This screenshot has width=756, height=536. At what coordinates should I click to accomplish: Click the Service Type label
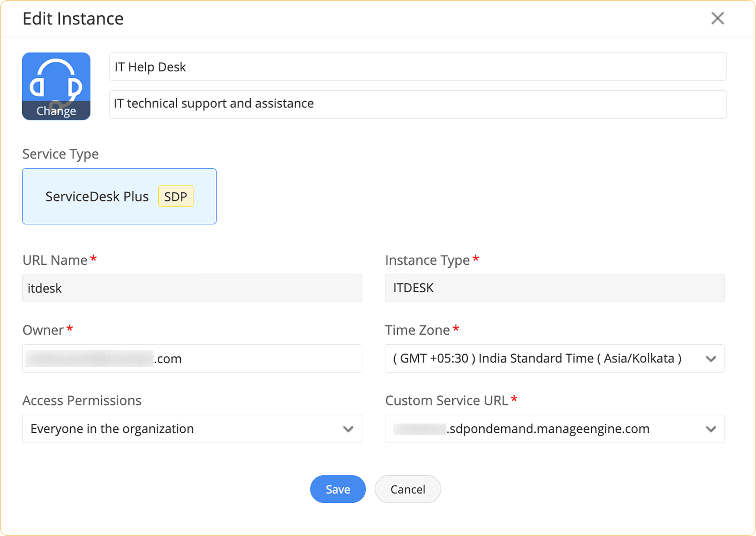(60, 154)
